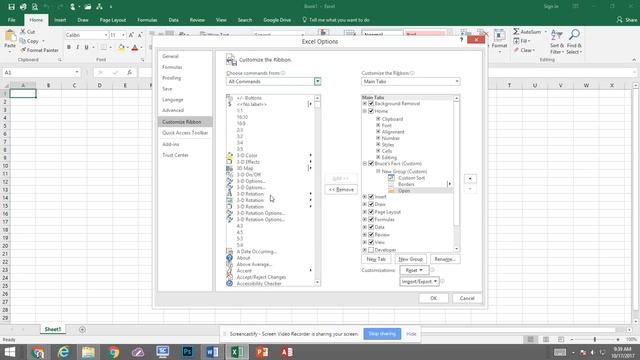This screenshot has width=640, height=360.
Task: Uncheck the Draw tab checkbox
Action: (371, 204)
